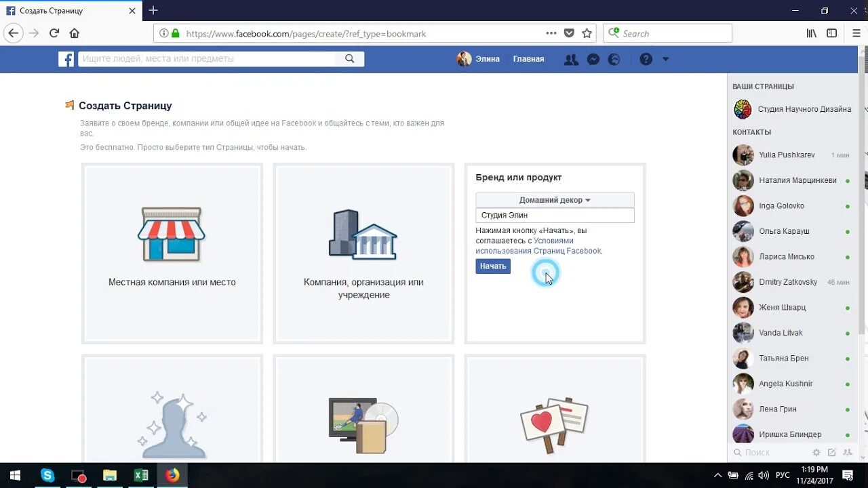Open the page actions three-dot menu
The height and width of the screenshot is (488, 868).
click(551, 33)
